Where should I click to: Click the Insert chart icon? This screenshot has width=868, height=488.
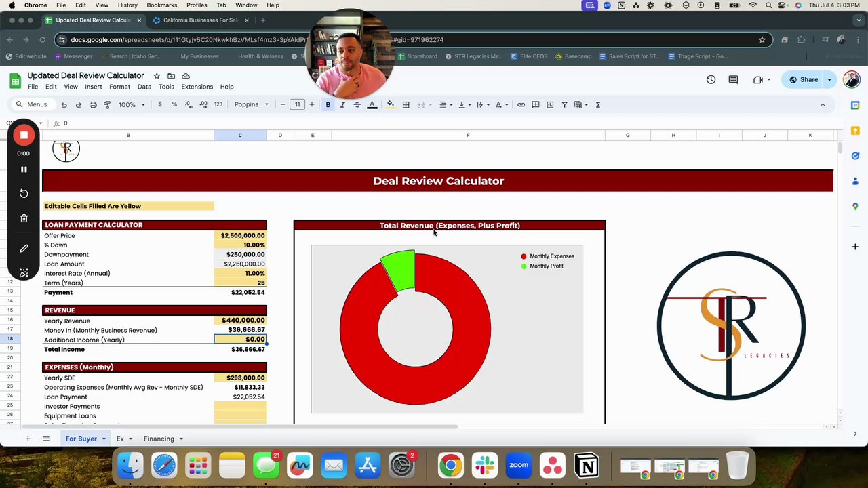point(550,104)
